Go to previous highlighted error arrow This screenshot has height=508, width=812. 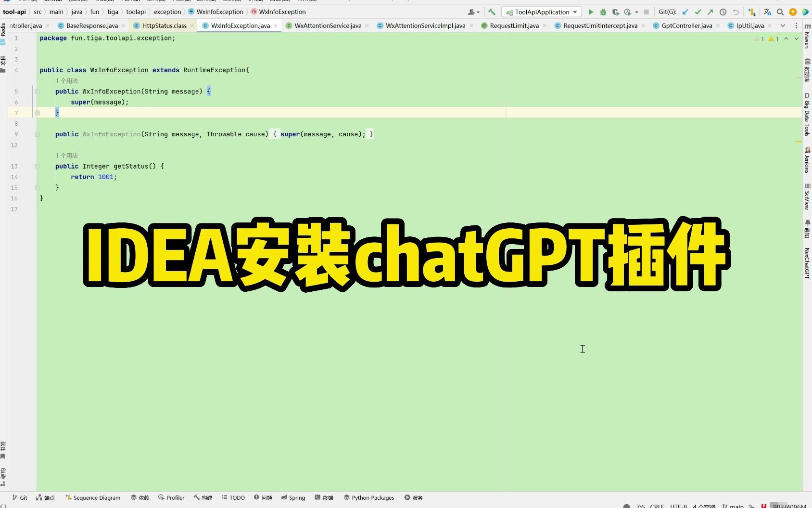tap(786, 39)
